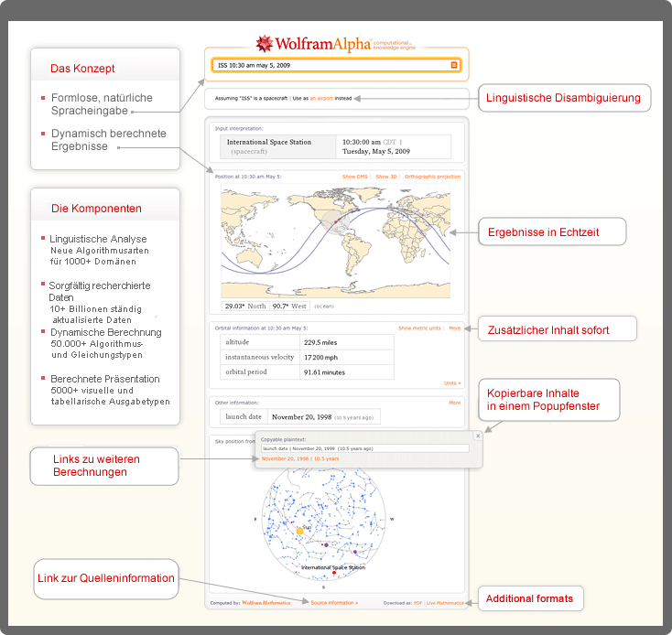Click the '91.61 minutes' orbital period value
Viewport: 672px width, 635px height.
[x=324, y=372]
